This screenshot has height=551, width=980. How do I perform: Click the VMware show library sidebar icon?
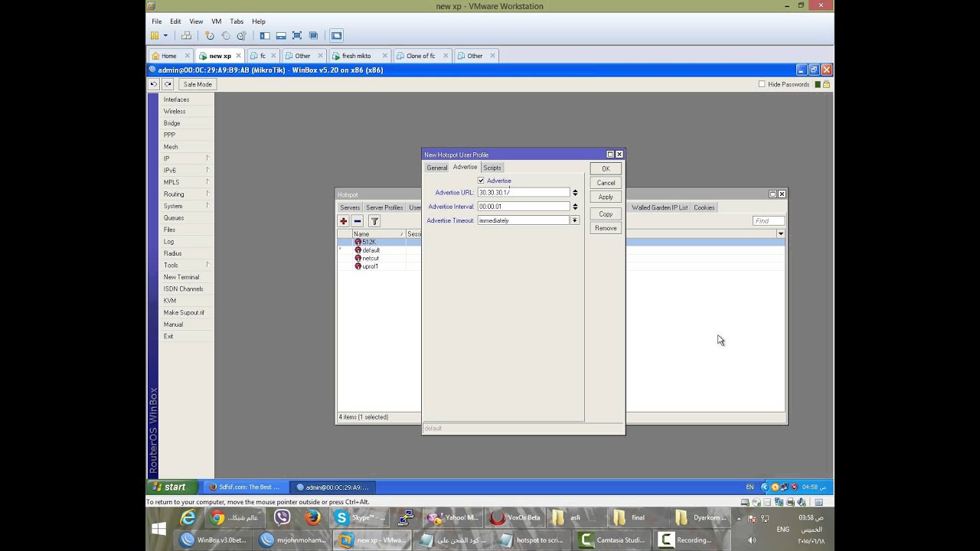click(265, 35)
